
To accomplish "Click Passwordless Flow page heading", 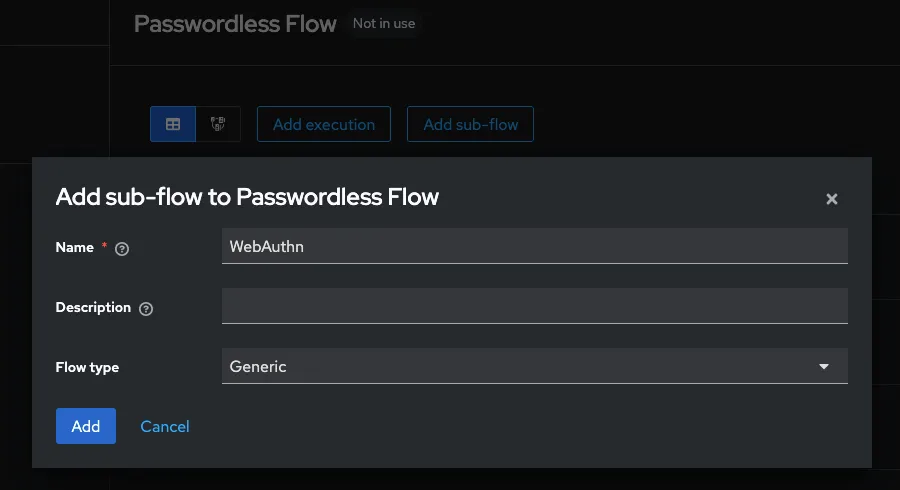I will click(x=235, y=24).
